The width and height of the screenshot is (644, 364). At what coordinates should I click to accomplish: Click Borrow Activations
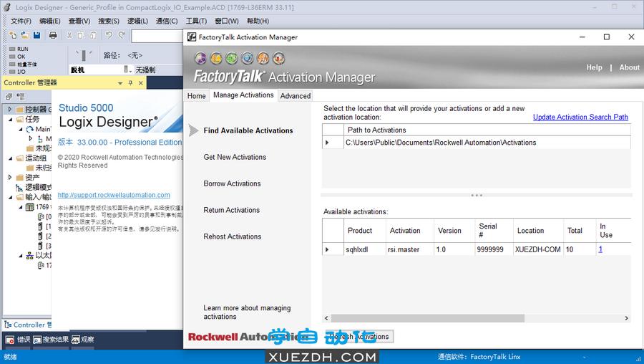(x=232, y=183)
